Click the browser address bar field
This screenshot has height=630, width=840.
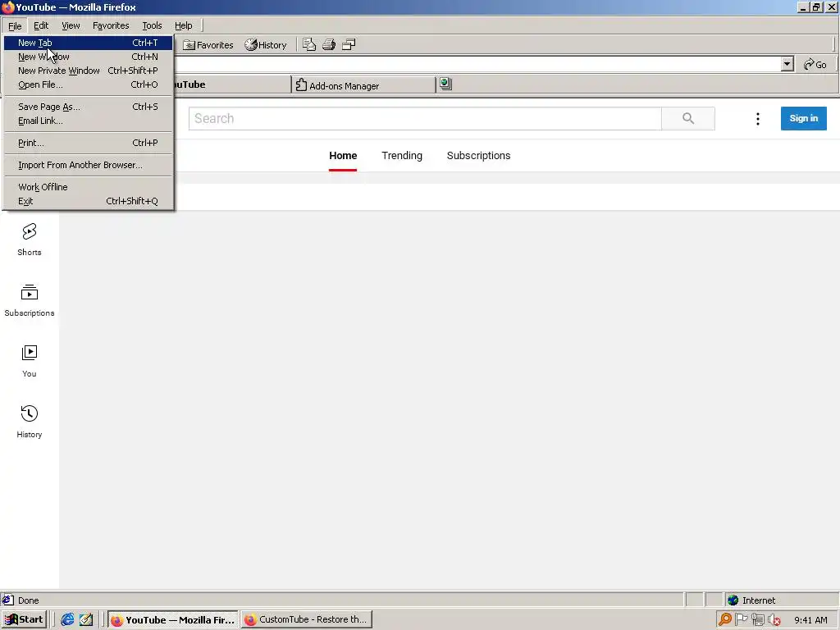(x=477, y=64)
